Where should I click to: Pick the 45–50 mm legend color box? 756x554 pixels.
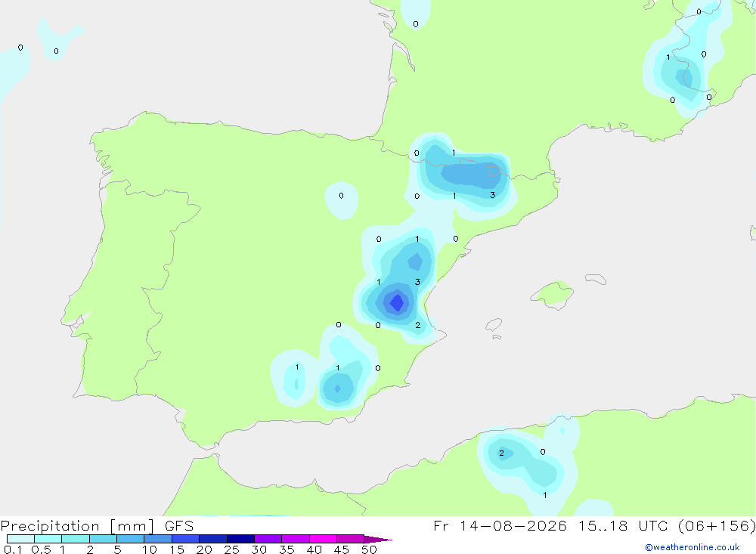click(x=351, y=539)
